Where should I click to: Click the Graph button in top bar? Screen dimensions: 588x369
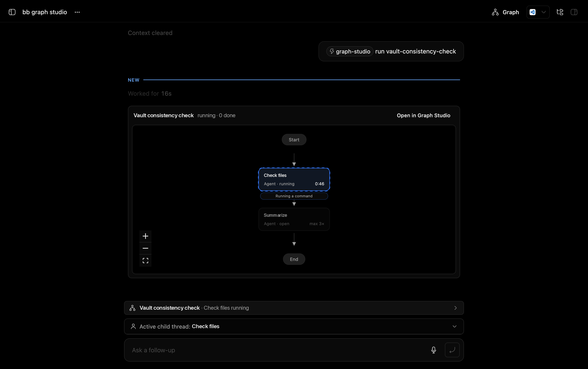coord(506,12)
